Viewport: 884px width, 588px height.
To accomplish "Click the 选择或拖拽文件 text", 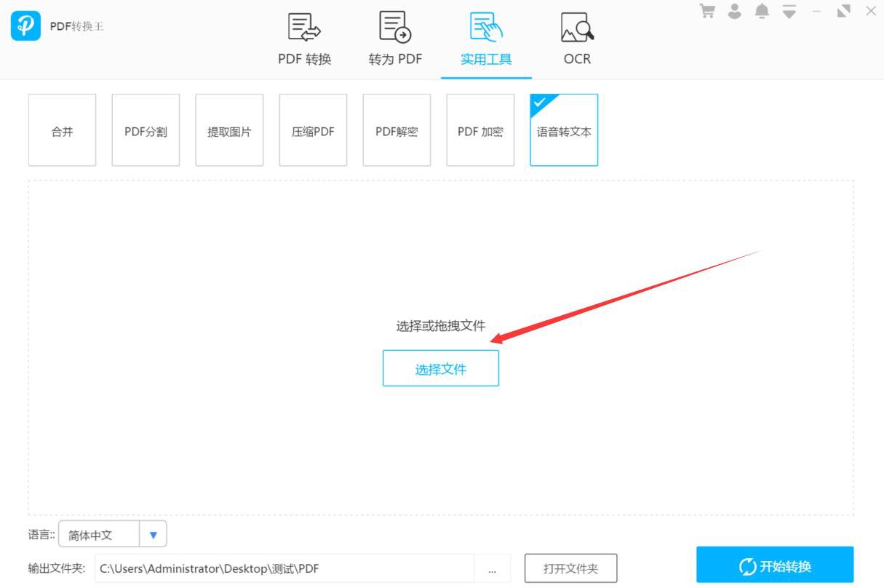I will [441, 326].
